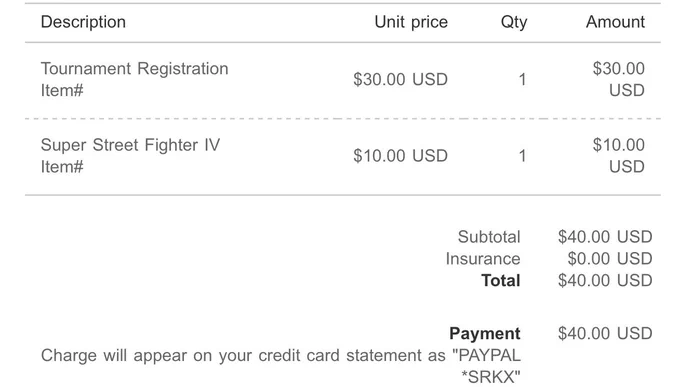Click the bold Payment label
680x387 pixels.
point(484,333)
